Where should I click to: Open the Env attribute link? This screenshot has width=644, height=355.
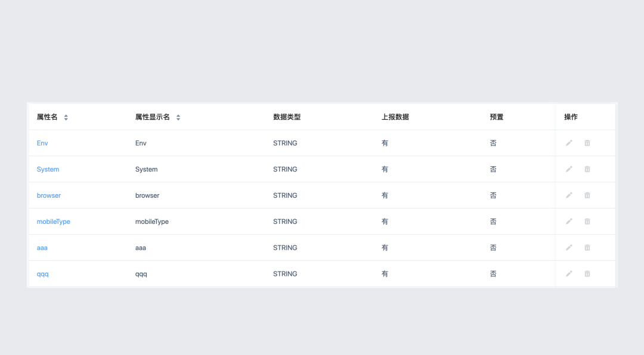(42, 143)
